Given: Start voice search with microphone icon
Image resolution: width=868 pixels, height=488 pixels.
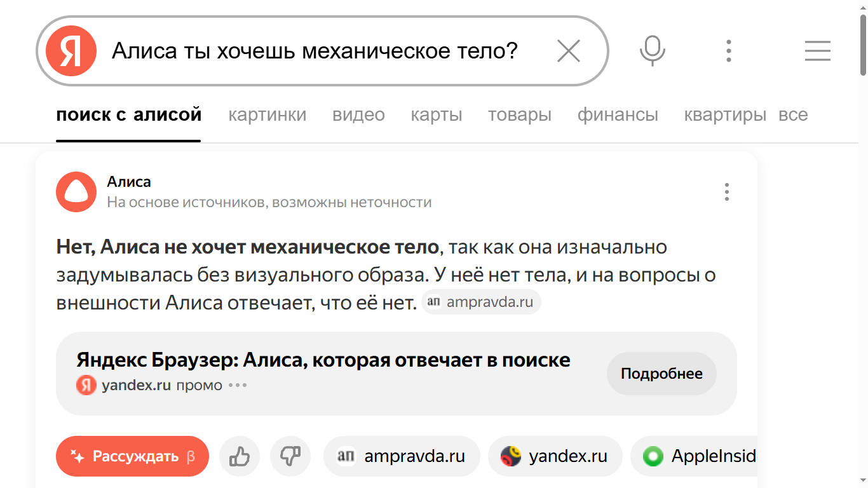Looking at the screenshot, I should coord(652,51).
